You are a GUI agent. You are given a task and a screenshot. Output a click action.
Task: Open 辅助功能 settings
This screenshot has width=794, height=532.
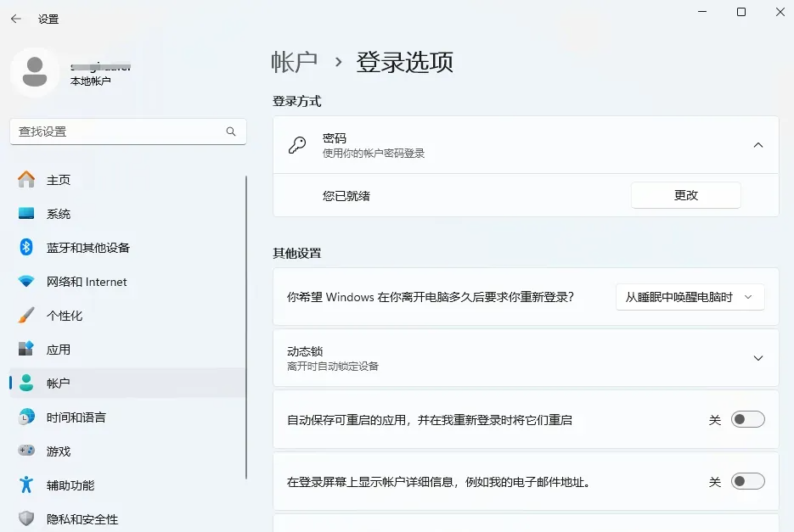127,485
